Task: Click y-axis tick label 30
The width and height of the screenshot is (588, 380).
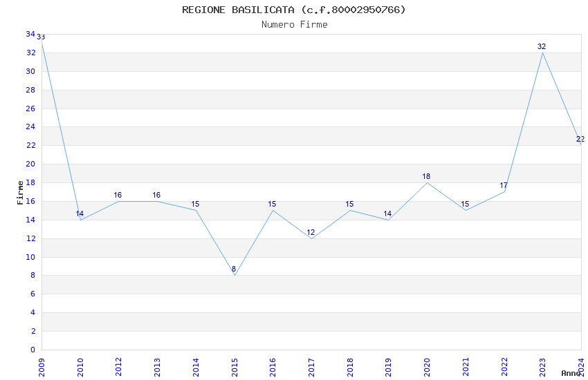Action: click(30, 71)
